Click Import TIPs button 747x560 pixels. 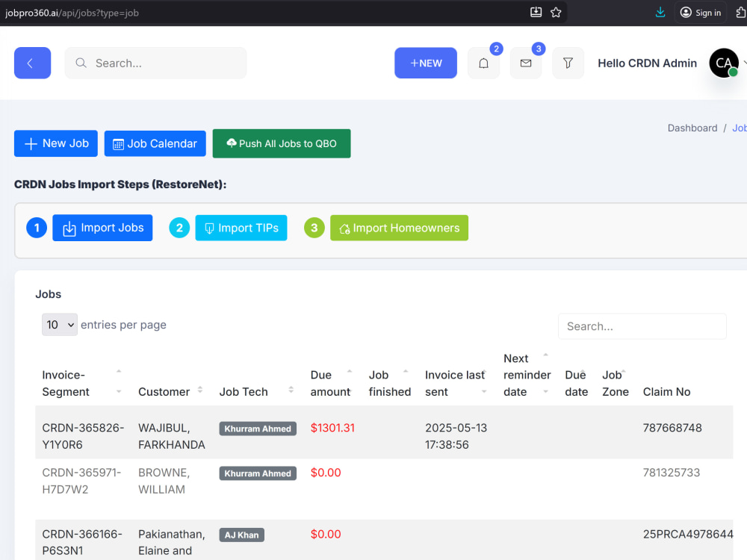point(241,228)
